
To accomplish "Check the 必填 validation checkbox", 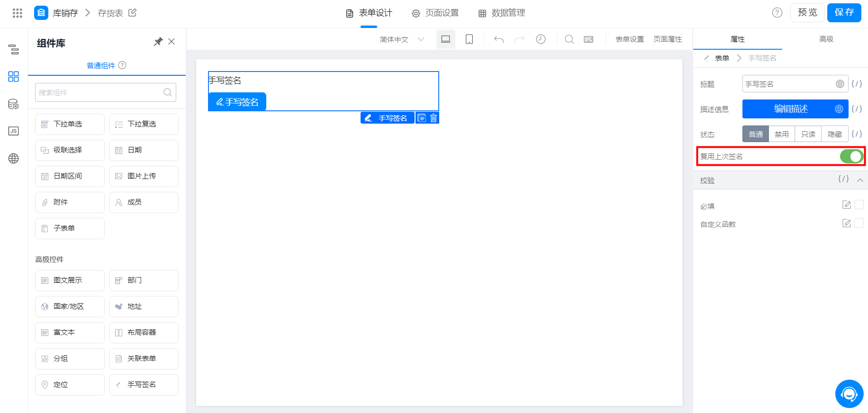I will click(859, 205).
